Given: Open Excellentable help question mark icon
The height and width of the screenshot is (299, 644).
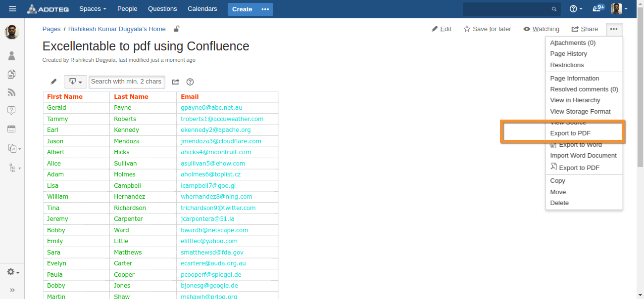Looking at the screenshot, I should [x=190, y=82].
